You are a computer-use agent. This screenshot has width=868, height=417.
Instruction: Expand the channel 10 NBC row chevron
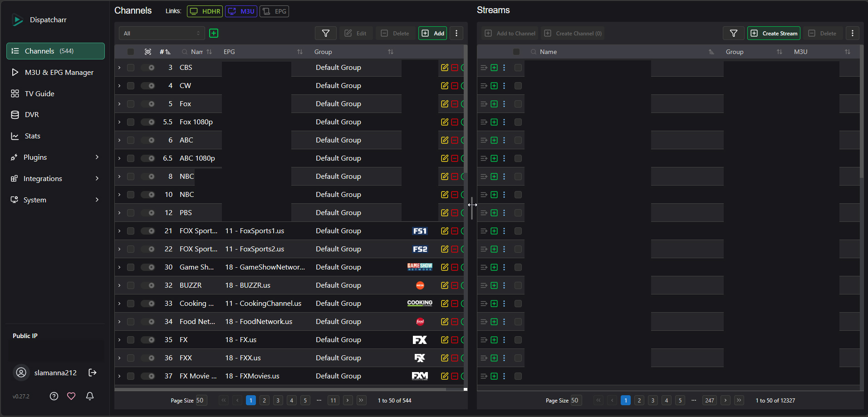click(x=119, y=195)
